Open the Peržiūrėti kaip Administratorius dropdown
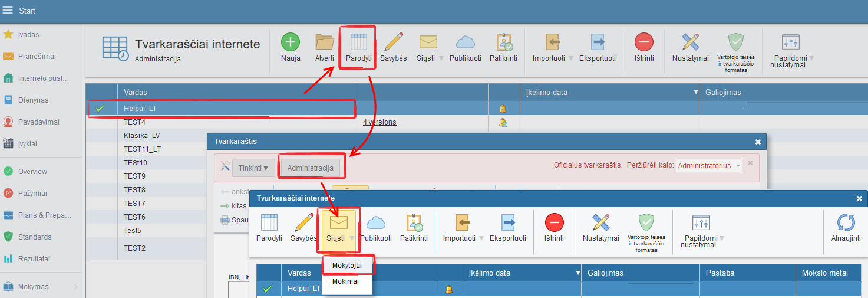Image resolution: width=868 pixels, height=298 pixels. pos(709,166)
